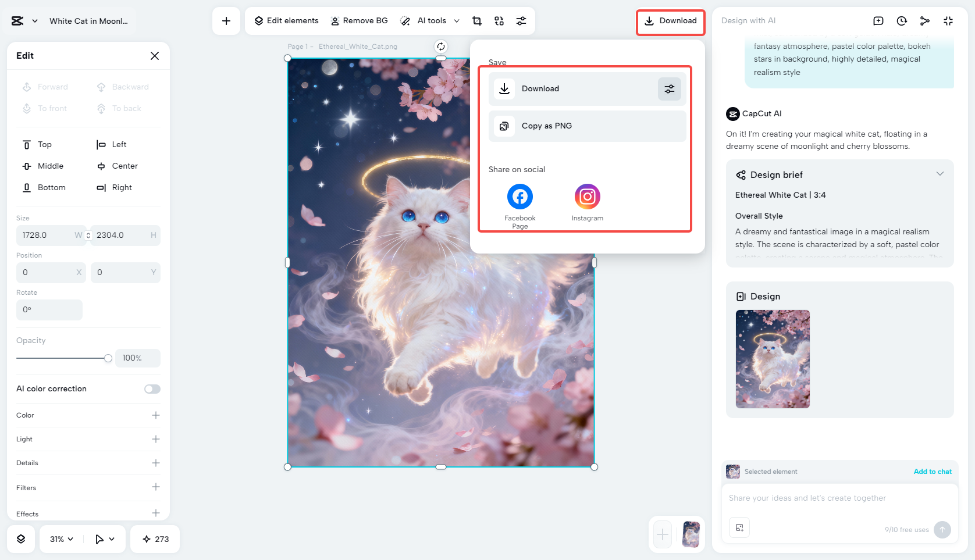Open the 31% zoom level dropdown

(61, 539)
